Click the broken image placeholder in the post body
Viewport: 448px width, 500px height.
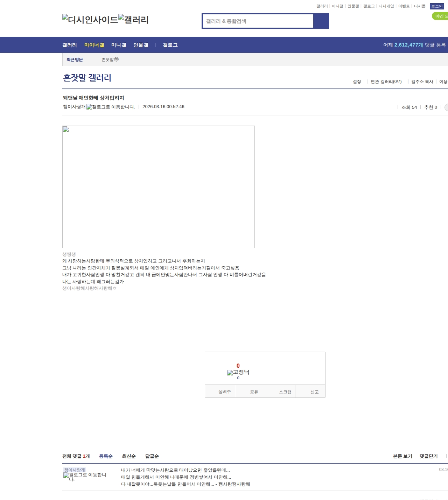[x=159, y=187]
